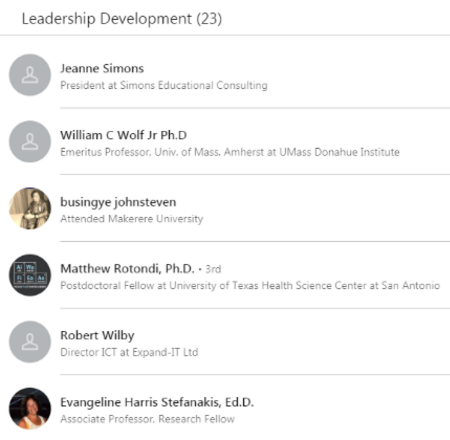Screen dimensions: 450x440
Task: Open Jeanne Simons' profile name link
Action: (x=102, y=68)
